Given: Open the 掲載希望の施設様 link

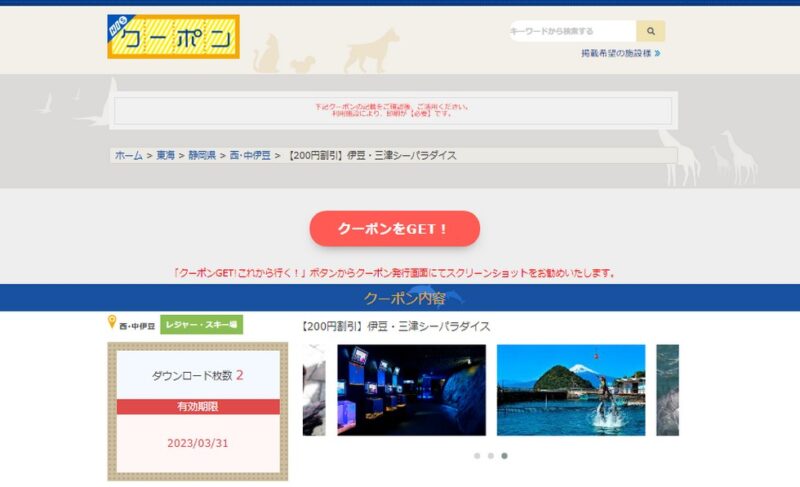Looking at the screenshot, I should tap(620, 53).
